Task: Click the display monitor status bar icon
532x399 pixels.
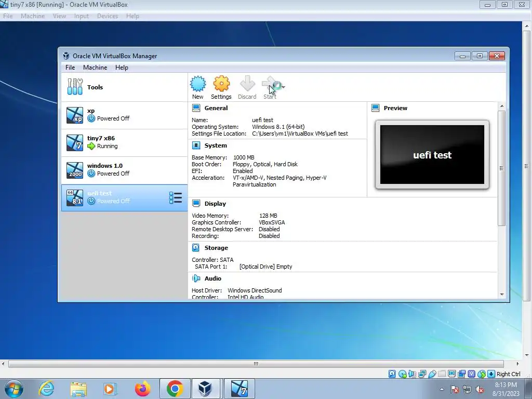Action: (451, 374)
